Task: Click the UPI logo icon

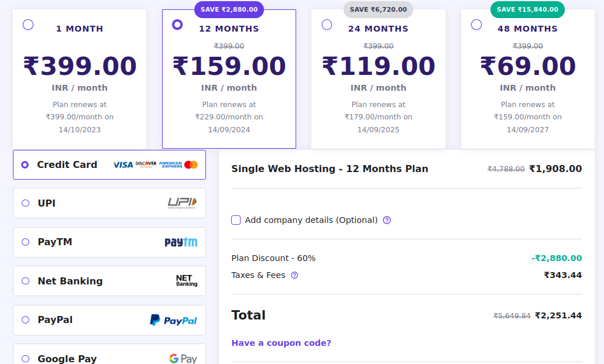Action: click(x=182, y=203)
